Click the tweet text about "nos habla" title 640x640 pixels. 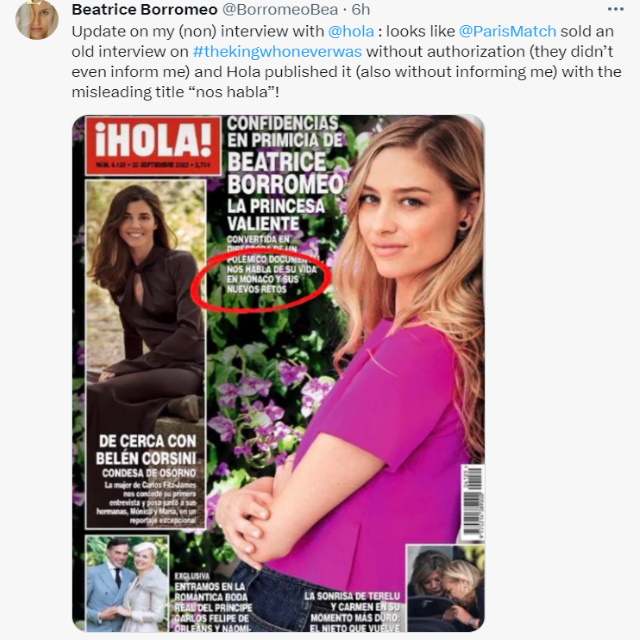click(x=347, y=62)
